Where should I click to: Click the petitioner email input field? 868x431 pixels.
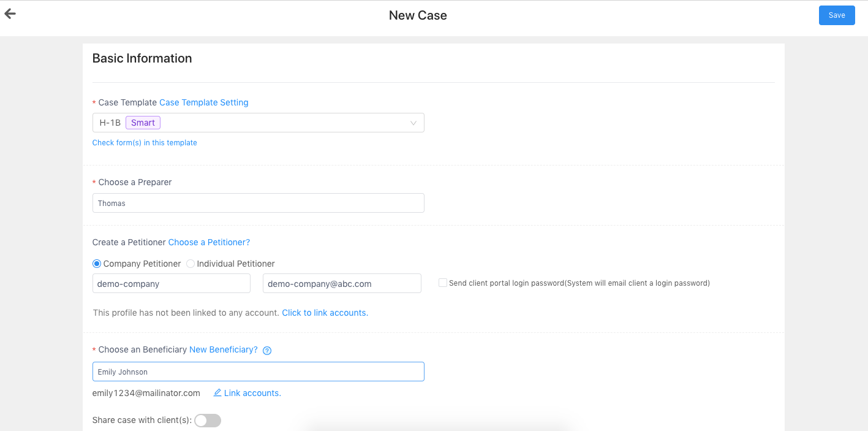coord(342,283)
